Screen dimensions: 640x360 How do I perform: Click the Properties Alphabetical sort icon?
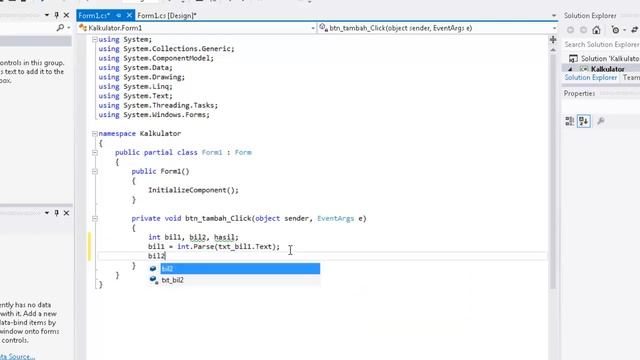(584, 121)
